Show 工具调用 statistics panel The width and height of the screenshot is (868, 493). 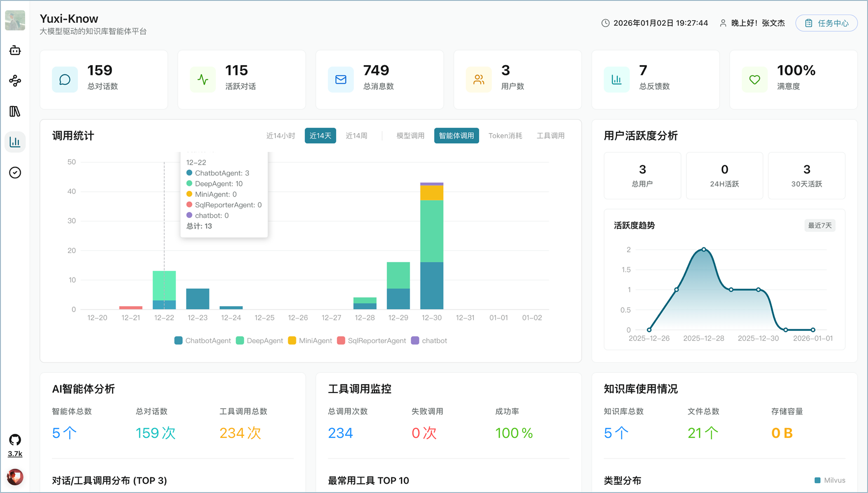coord(550,136)
